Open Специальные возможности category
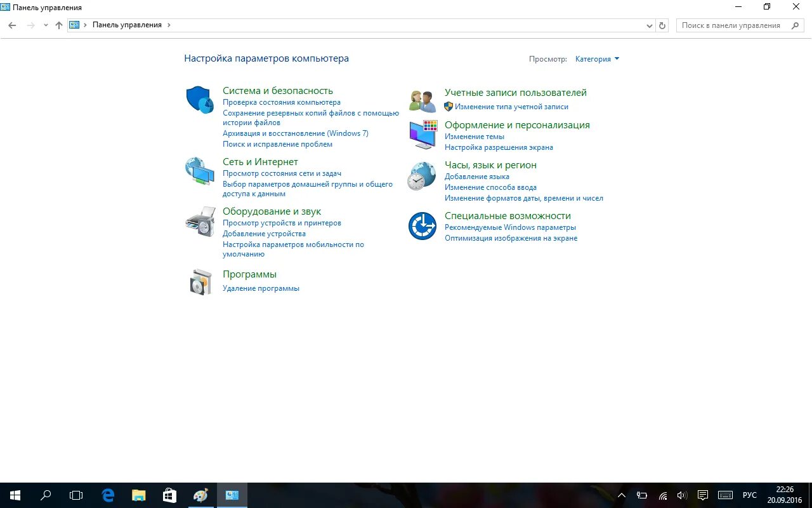812x508 pixels. point(507,216)
